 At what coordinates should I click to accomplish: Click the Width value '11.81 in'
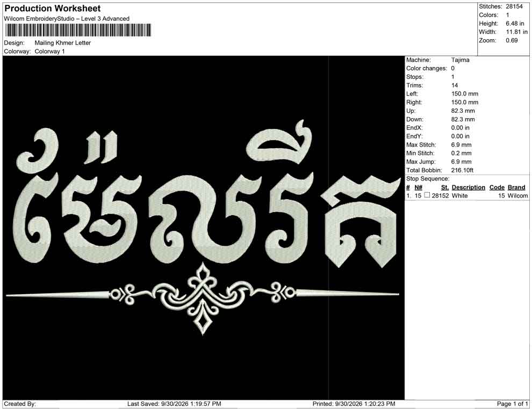coord(517,32)
